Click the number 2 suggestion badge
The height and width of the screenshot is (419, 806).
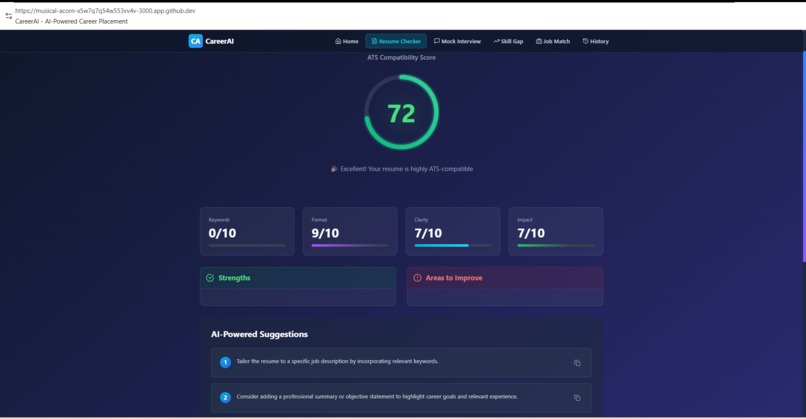pos(225,397)
